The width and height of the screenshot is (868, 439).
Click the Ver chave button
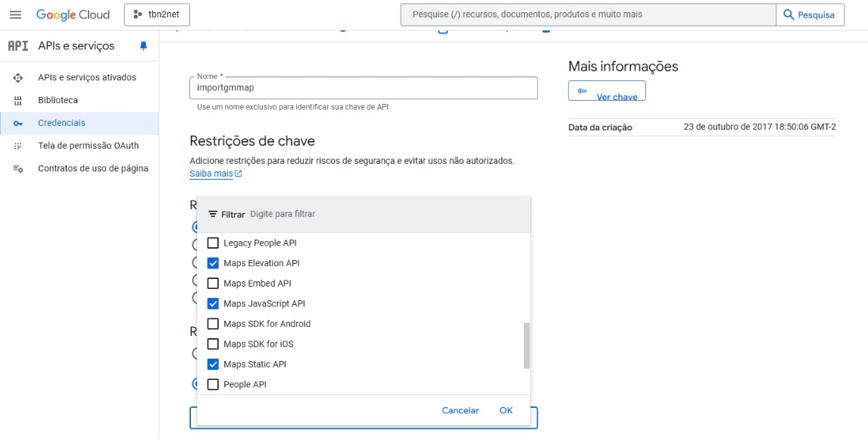[x=607, y=89]
